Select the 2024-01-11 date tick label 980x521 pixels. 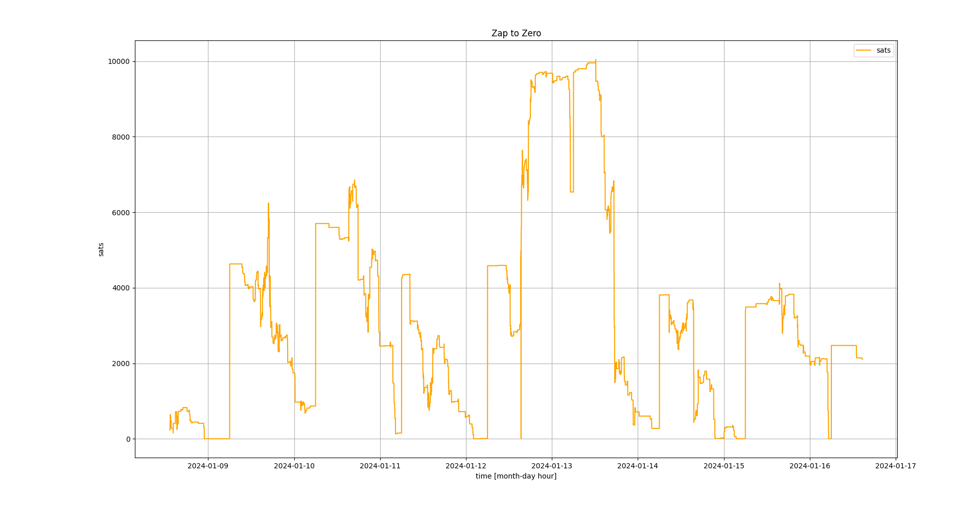(380, 466)
